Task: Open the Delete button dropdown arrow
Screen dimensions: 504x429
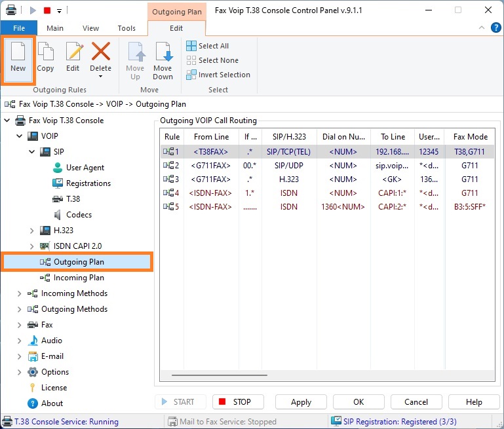Action: (101, 77)
